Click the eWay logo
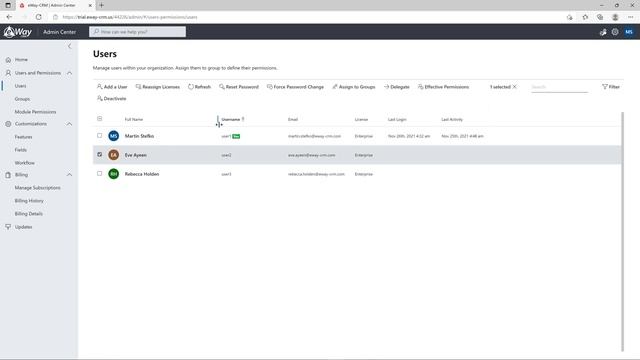This screenshot has width=640, height=360. point(17,32)
